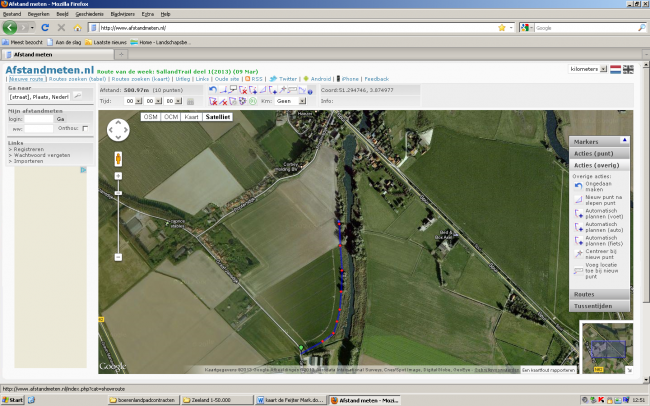The image size is (650, 406).
Task: Click the Firefox home icon
Action: pyautogui.click(x=78, y=28)
